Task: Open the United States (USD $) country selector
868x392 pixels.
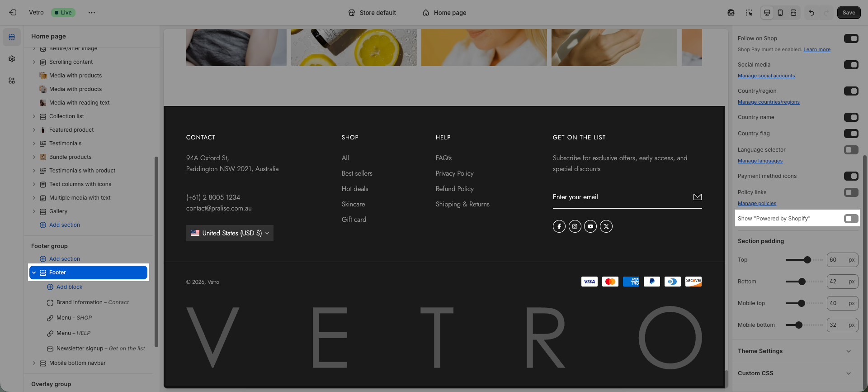Action: [x=230, y=233]
